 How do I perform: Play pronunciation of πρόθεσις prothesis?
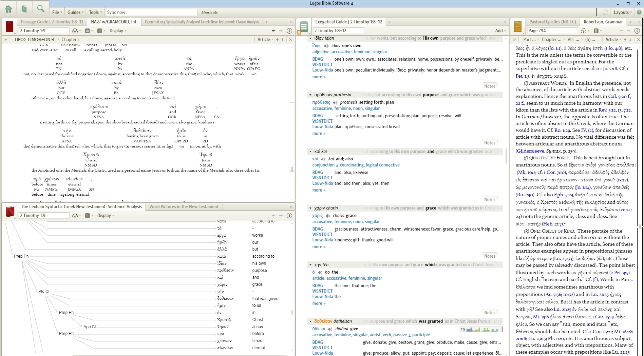point(335,102)
